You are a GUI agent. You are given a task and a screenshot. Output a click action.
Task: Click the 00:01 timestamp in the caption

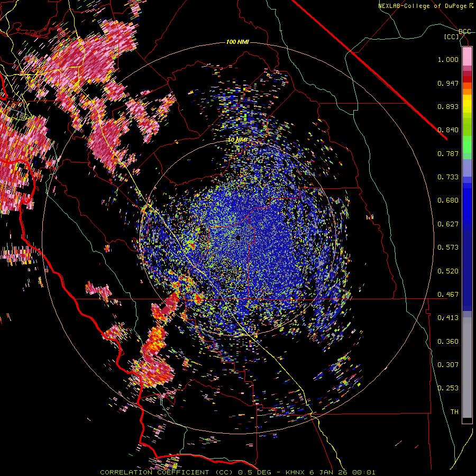tap(364, 472)
